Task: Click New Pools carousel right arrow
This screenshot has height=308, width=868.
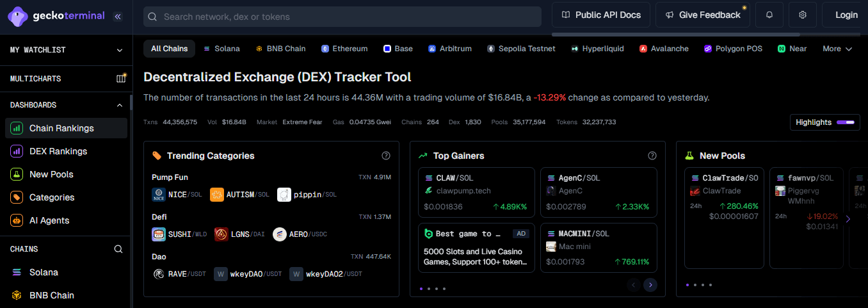Action: 848,219
